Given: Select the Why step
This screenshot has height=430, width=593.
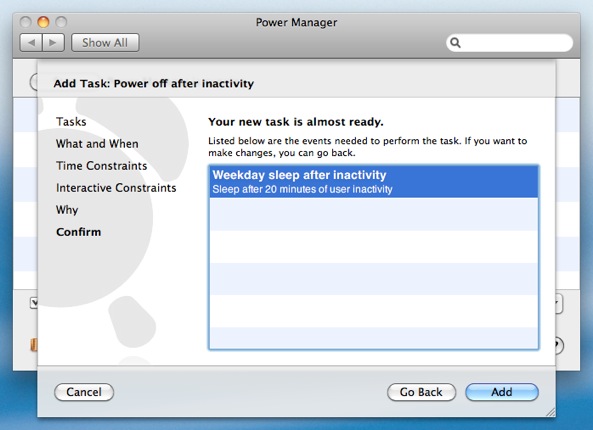Looking at the screenshot, I should (67, 210).
